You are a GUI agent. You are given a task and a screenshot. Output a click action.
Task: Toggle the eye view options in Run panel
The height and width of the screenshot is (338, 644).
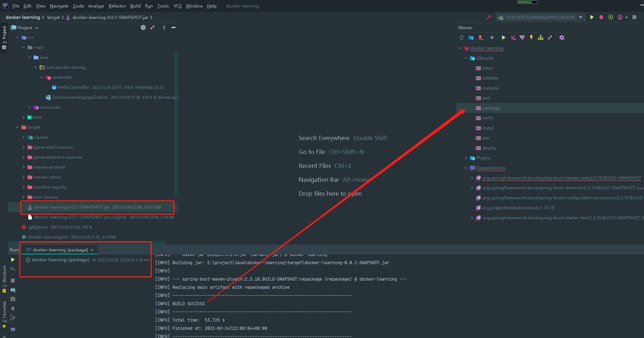click(13, 290)
